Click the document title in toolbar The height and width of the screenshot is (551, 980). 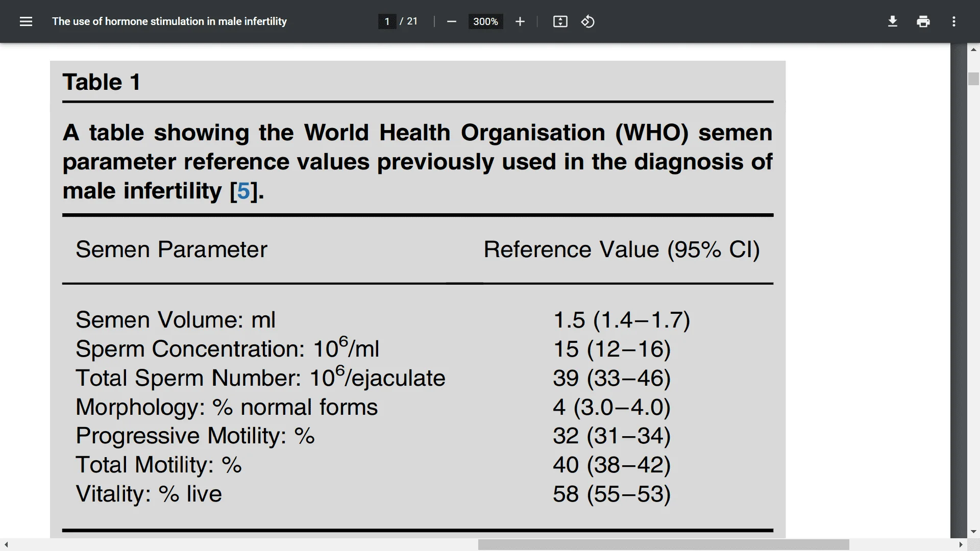point(169,21)
